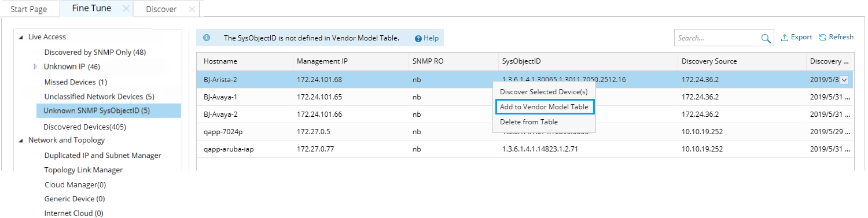This screenshot has height=218, width=868.
Task: Open Help via question mark icon
Action: (418, 39)
